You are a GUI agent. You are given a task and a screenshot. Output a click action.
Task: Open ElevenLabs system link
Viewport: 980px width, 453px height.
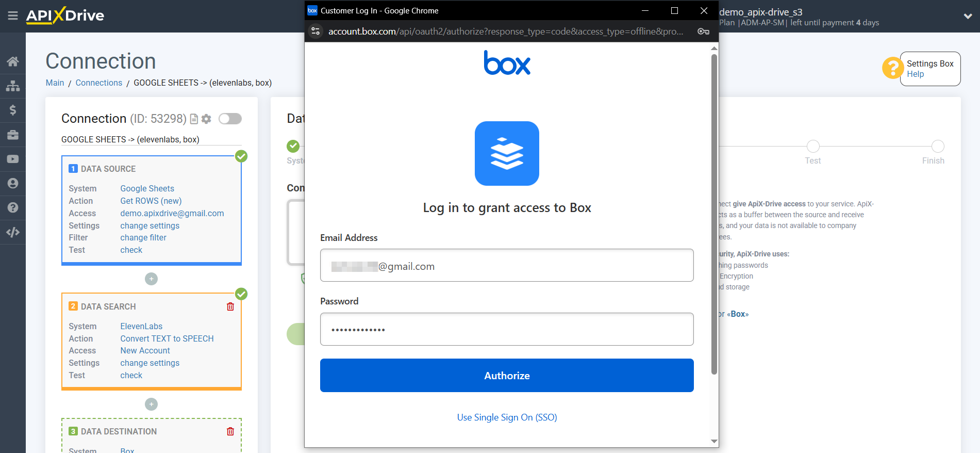[x=141, y=326]
